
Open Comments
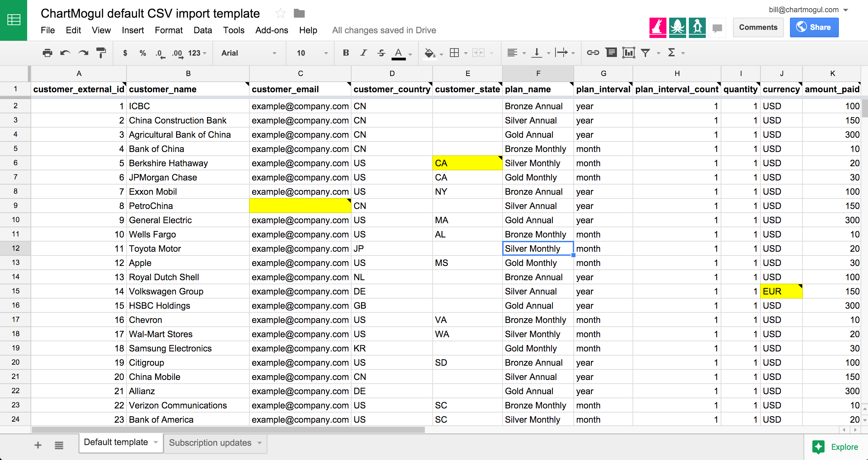758,27
